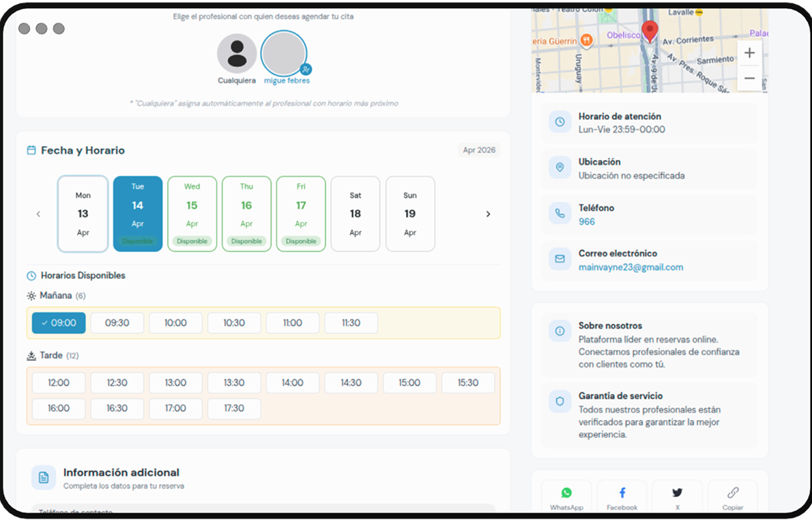Choose the 14:30 afternoon time slot
The width and height of the screenshot is (812, 520).
(351, 383)
